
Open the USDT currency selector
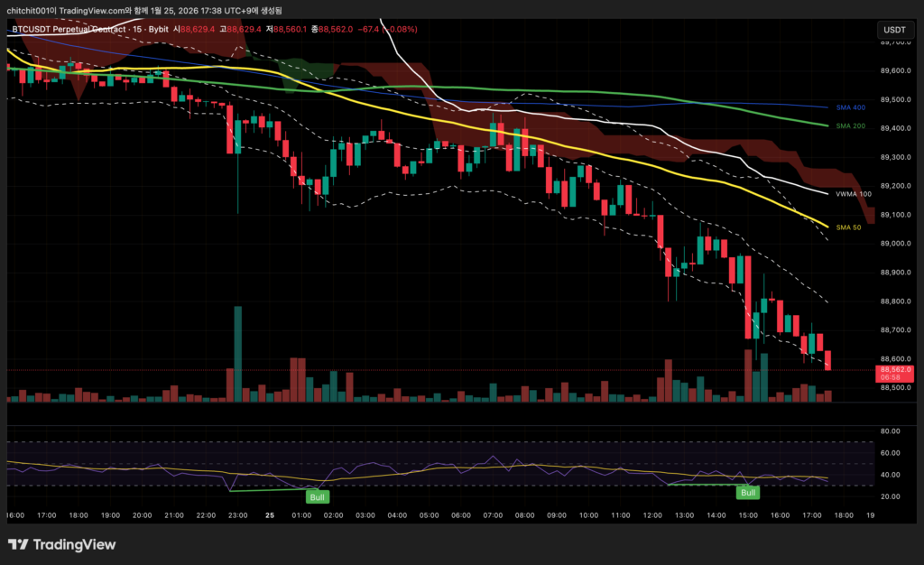894,30
